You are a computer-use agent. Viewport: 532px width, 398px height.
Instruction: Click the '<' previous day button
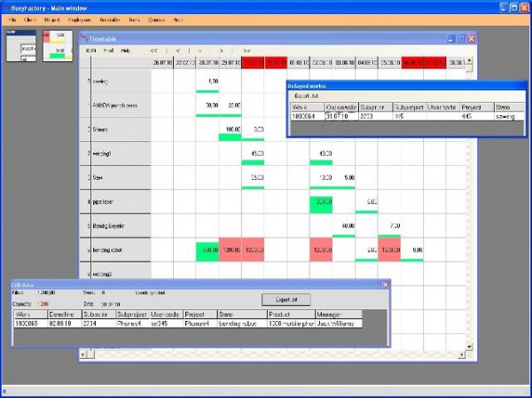point(178,51)
